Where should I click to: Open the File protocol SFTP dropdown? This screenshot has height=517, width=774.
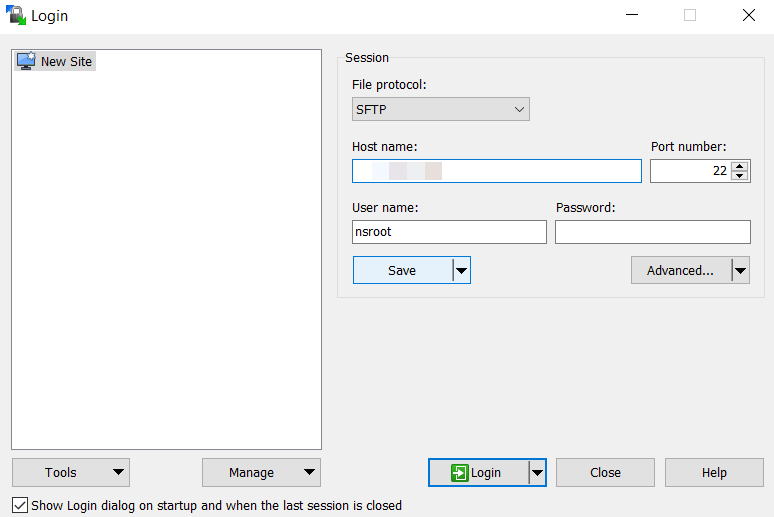440,109
